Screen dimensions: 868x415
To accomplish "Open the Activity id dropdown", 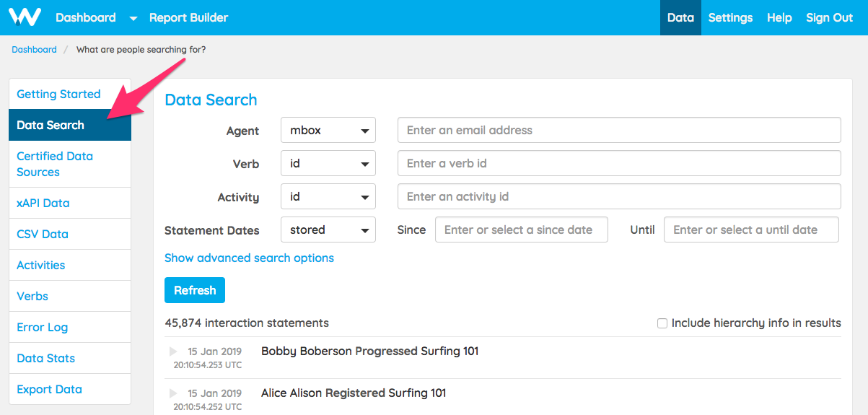I will click(x=328, y=197).
